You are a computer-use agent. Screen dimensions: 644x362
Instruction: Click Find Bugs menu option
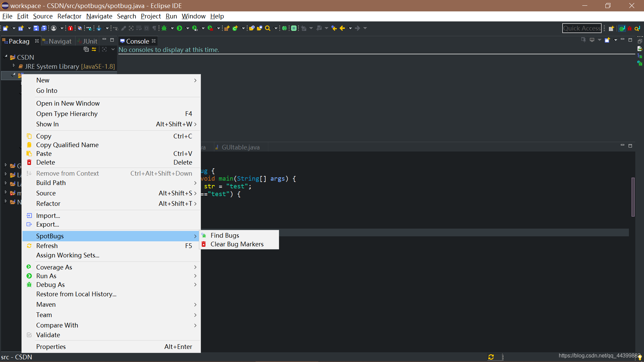point(224,235)
